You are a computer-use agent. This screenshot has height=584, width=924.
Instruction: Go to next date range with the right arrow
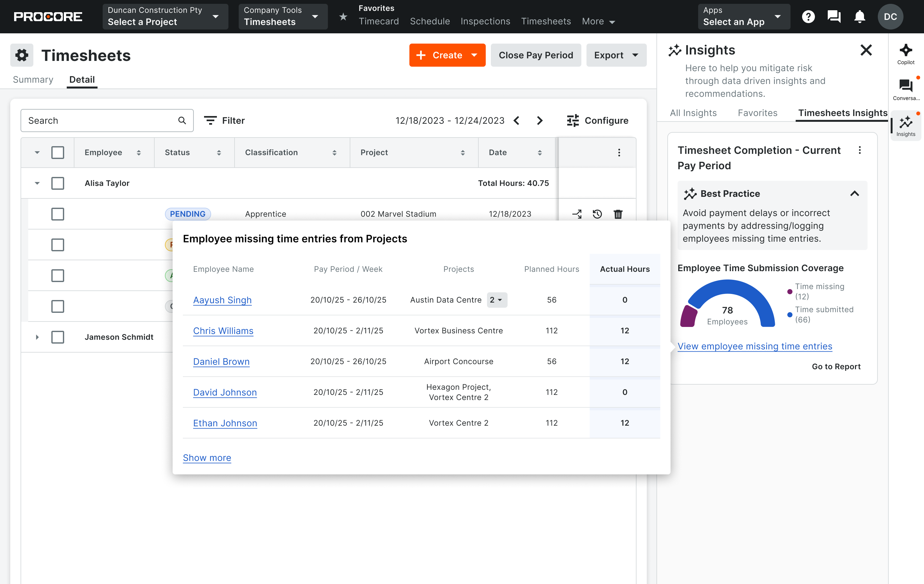click(540, 121)
